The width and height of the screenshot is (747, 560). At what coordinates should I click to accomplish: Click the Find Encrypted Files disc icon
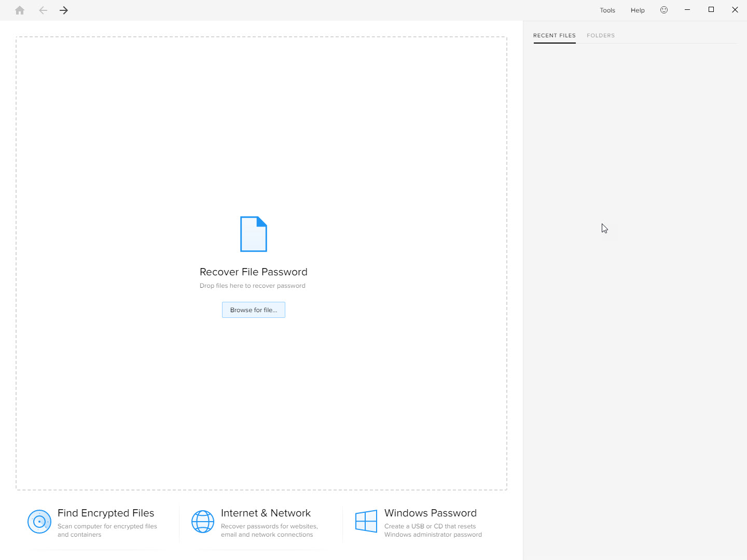click(x=39, y=522)
